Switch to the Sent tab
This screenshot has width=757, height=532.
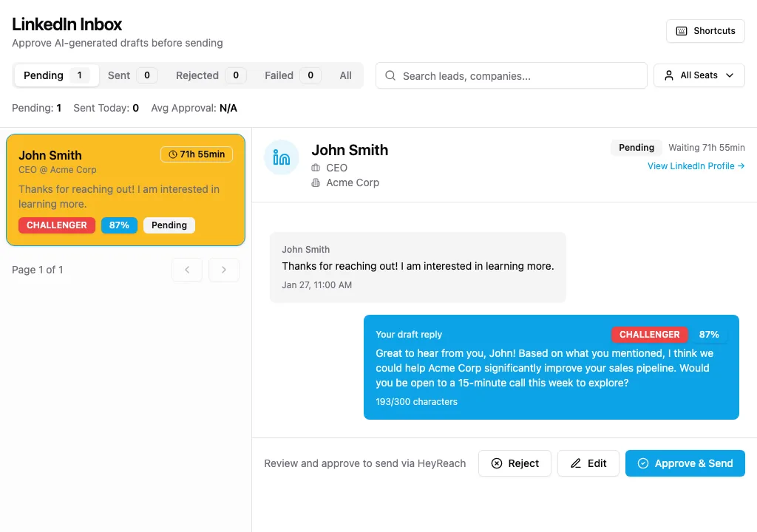coord(132,75)
